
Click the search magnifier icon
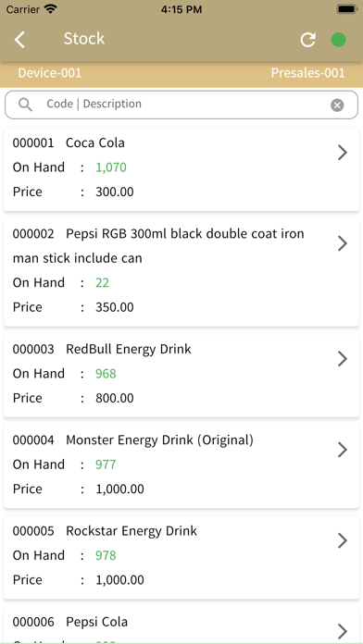pyautogui.click(x=25, y=105)
